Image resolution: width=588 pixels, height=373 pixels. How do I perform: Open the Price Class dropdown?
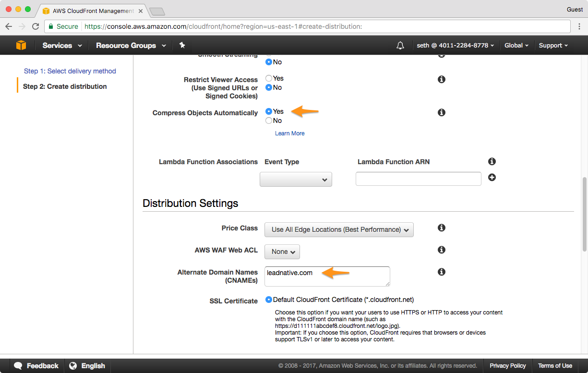pyautogui.click(x=339, y=229)
